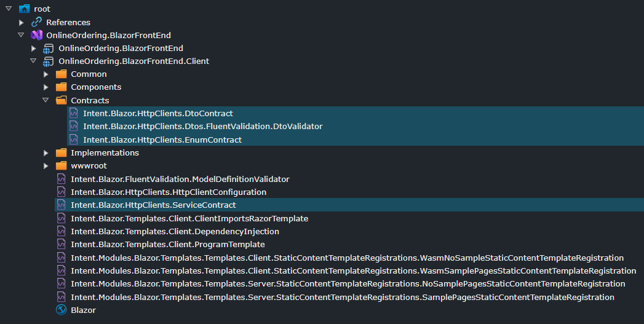
Task: Expand the wwwroot folder arrow
Action: pos(46,166)
